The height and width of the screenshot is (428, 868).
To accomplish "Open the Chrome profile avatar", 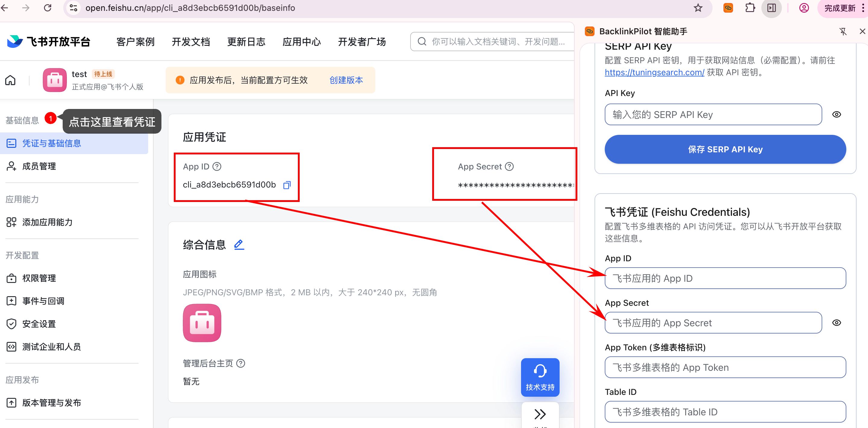I will (804, 8).
